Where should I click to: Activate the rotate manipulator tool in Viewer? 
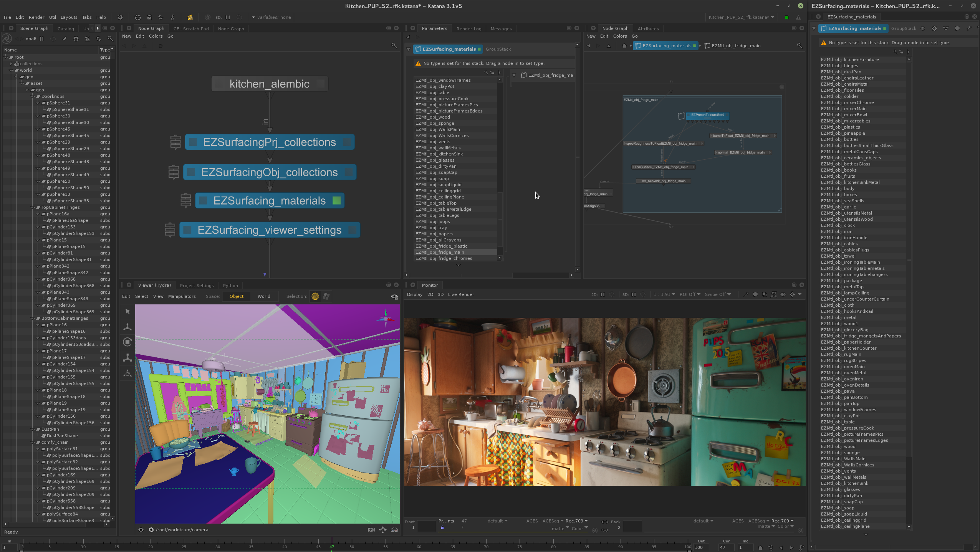pyautogui.click(x=127, y=342)
